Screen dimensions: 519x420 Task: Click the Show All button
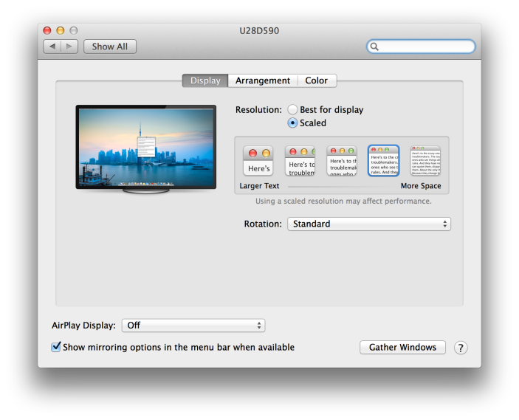click(110, 47)
